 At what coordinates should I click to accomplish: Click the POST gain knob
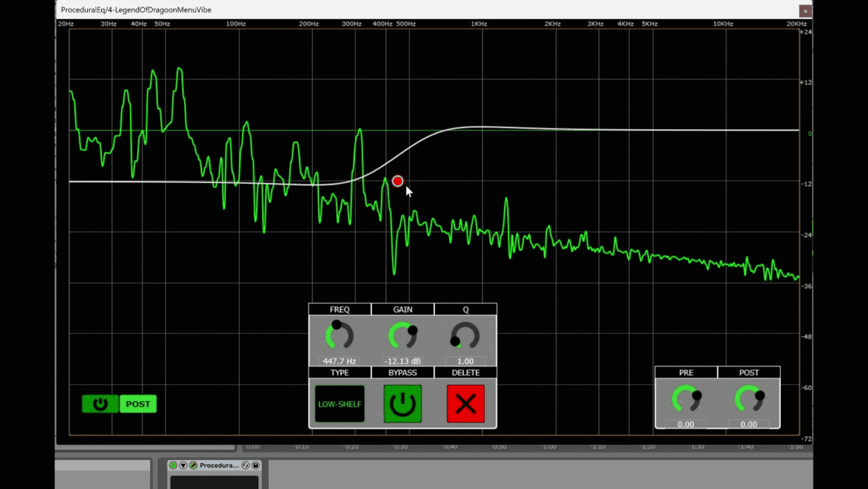[748, 400]
